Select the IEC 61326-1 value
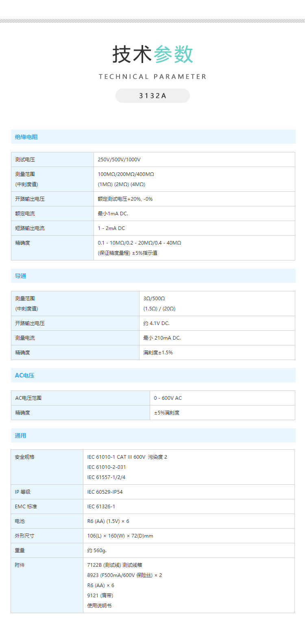 point(101,507)
